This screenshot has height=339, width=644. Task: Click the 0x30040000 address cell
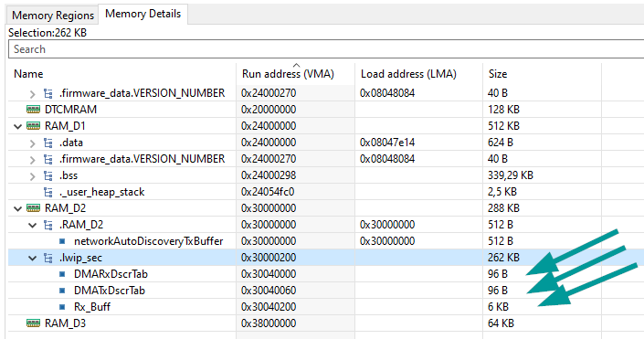269,274
